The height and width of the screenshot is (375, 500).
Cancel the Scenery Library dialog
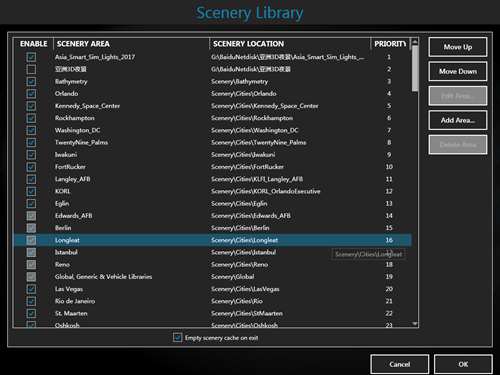[399, 364]
